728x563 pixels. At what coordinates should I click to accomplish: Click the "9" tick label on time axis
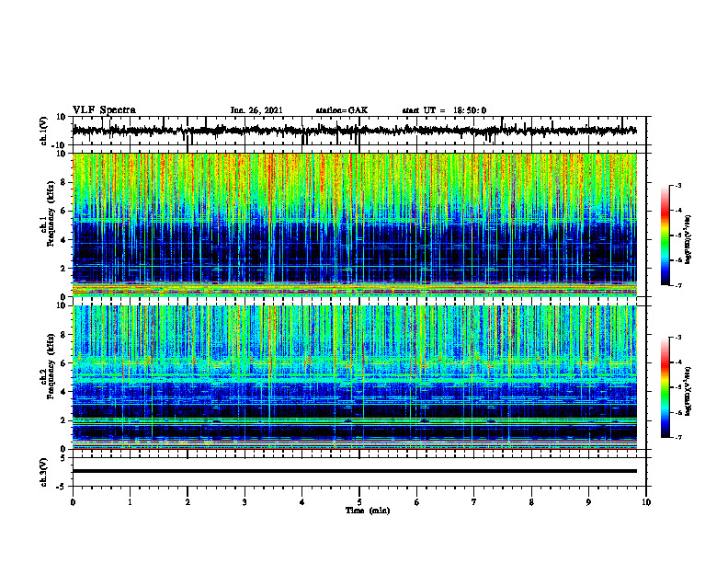588,502
